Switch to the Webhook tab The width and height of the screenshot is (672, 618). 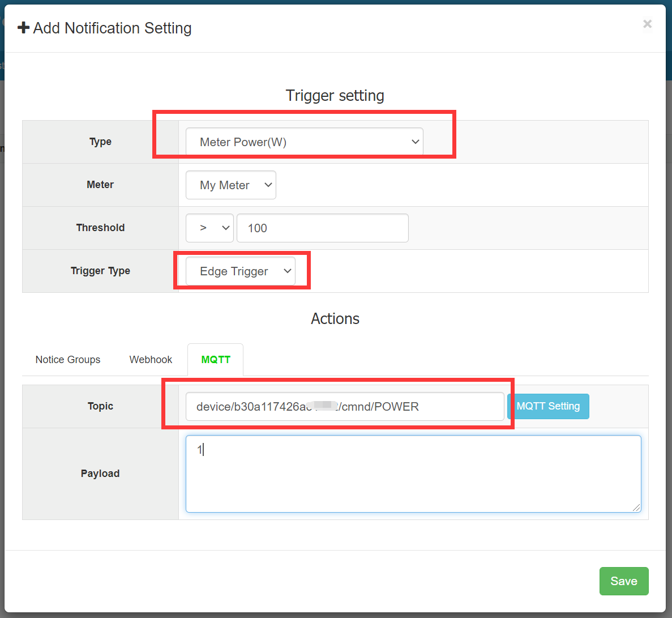coord(151,360)
